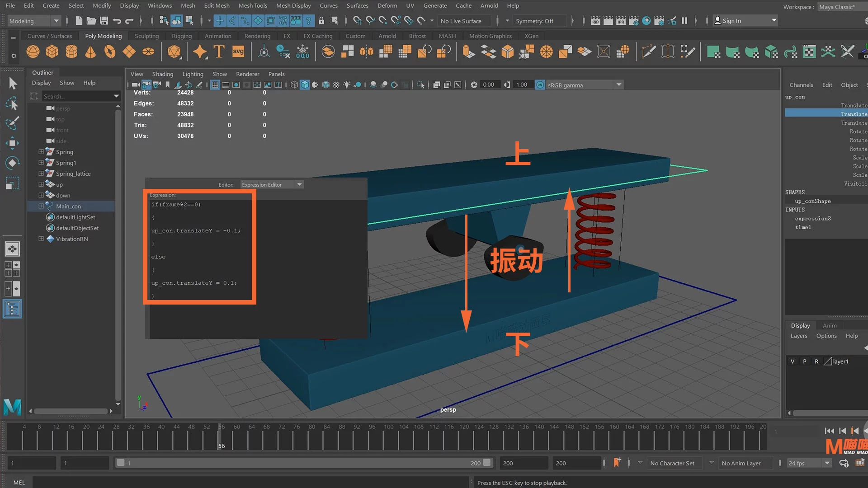Click the IPR render icon
The image size is (868, 488).
pyautogui.click(x=621, y=21)
